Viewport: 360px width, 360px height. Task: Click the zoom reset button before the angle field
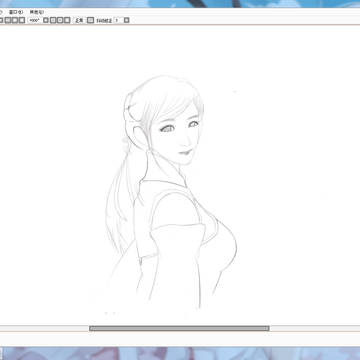point(22,20)
